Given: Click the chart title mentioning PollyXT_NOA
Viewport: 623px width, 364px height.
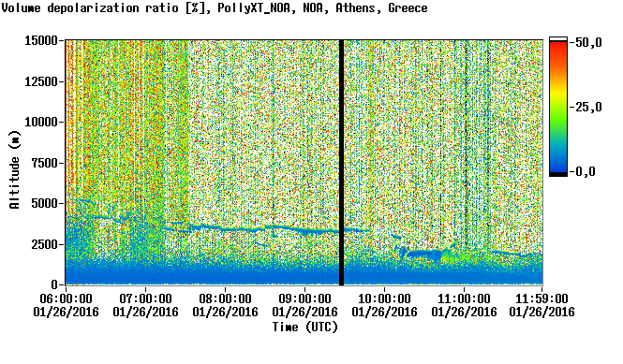Looking at the screenshot, I should [215, 7].
